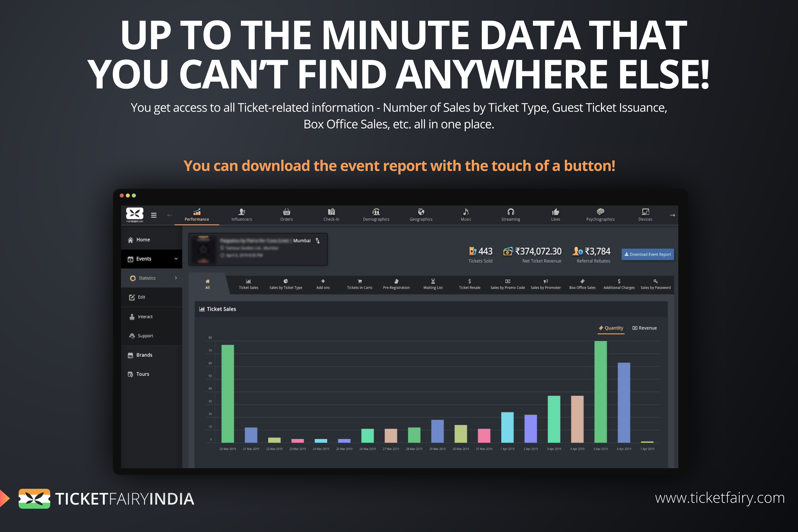Open the Devices icon
Screen dimensions: 798x532
[x=645, y=212]
